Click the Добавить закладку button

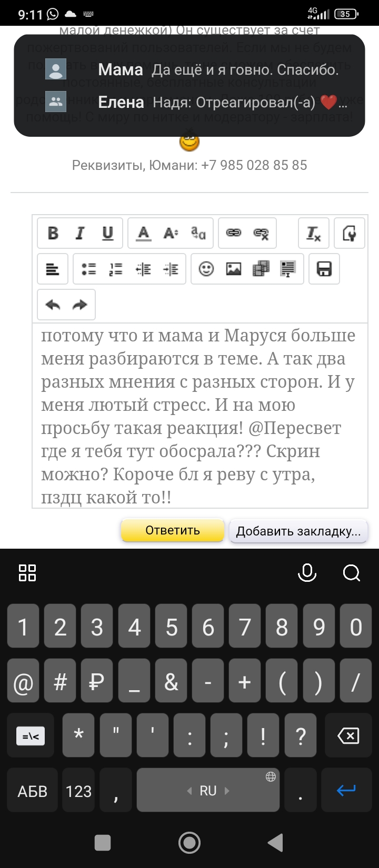pos(298,531)
